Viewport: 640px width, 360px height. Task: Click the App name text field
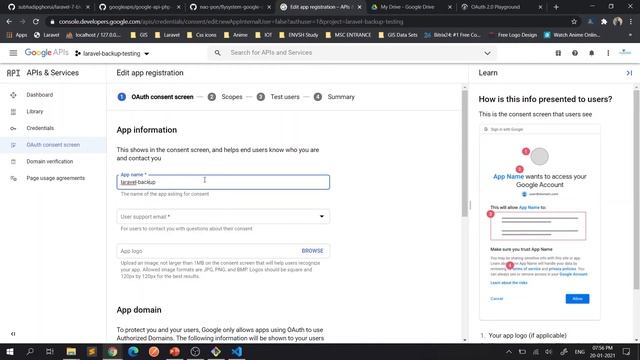pyautogui.click(x=223, y=182)
